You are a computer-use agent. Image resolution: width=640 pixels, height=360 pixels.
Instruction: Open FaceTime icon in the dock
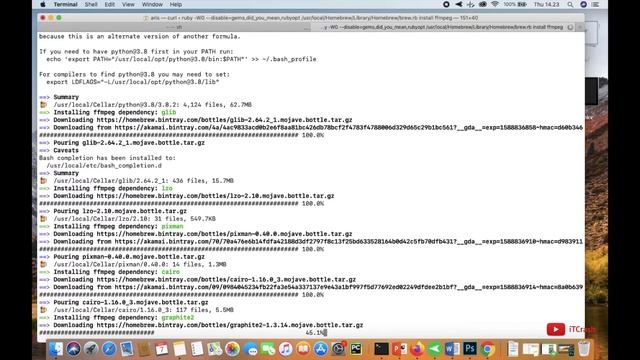pyautogui.click(x=268, y=349)
